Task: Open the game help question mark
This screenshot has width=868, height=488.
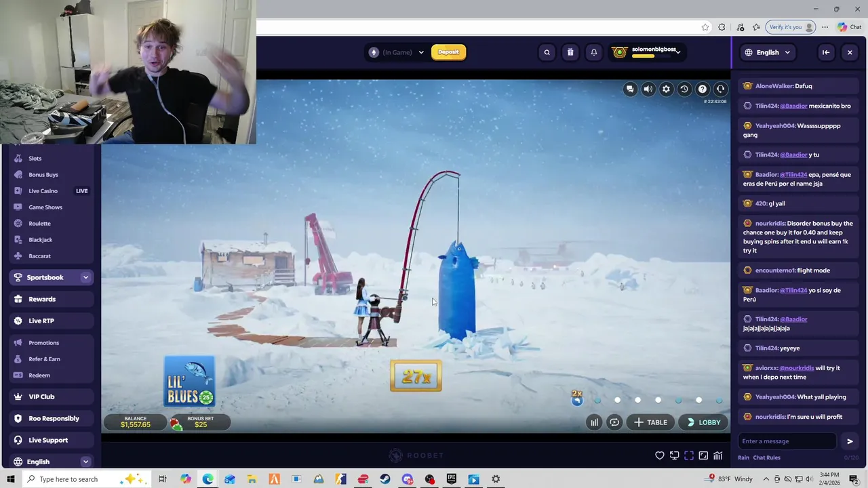Action: 703,89
